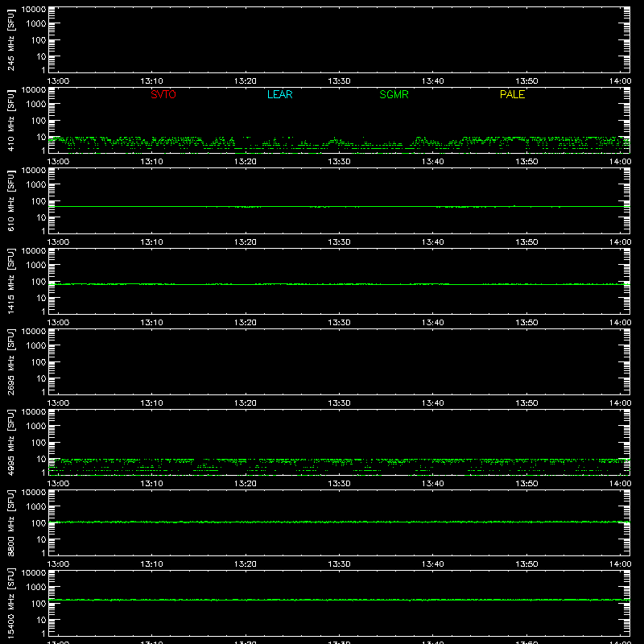Click the 13:10 time label under 245 MHz plot
This screenshot has width=644, height=644.
[x=152, y=81]
